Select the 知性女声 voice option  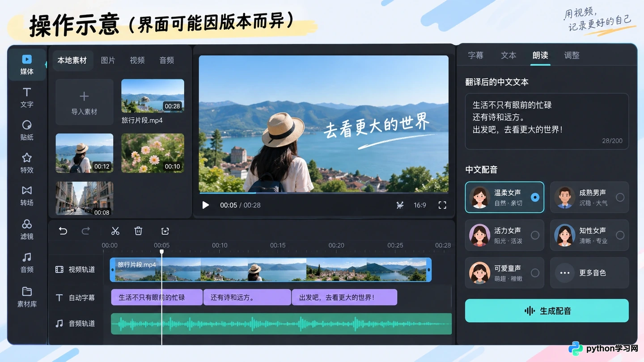click(x=589, y=235)
